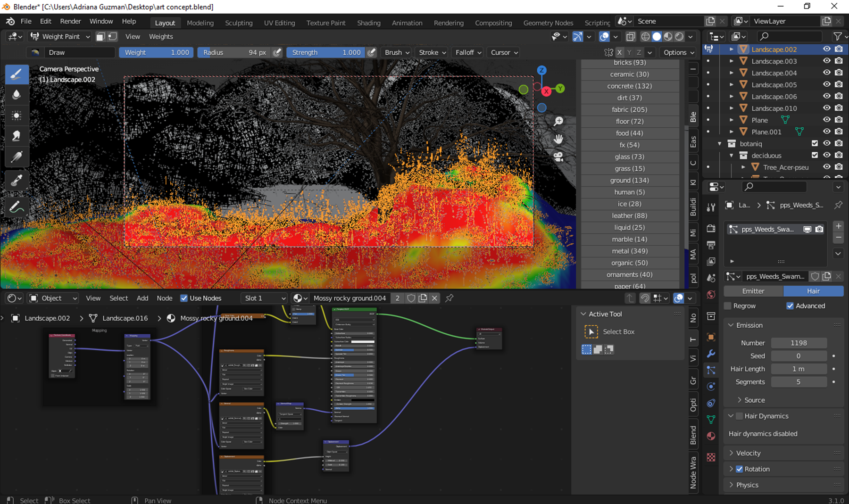Screen dimensions: 849x504
Task: Uncheck the botaniq collection checkbox
Action: pyautogui.click(x=815, y=143)
